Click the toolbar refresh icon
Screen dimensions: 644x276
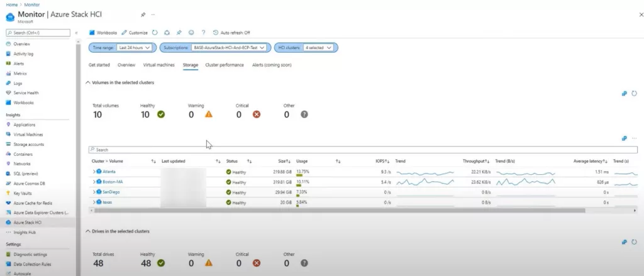tap(155, 33)
